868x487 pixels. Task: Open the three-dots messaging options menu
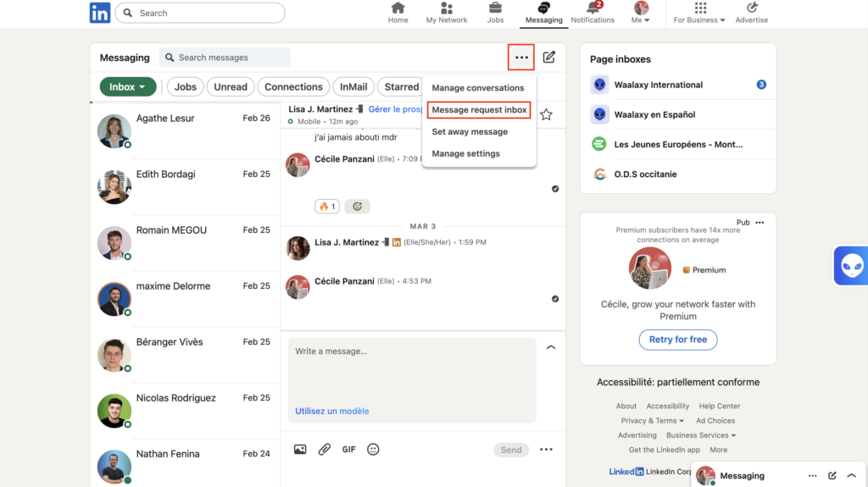tap(521, 58)
